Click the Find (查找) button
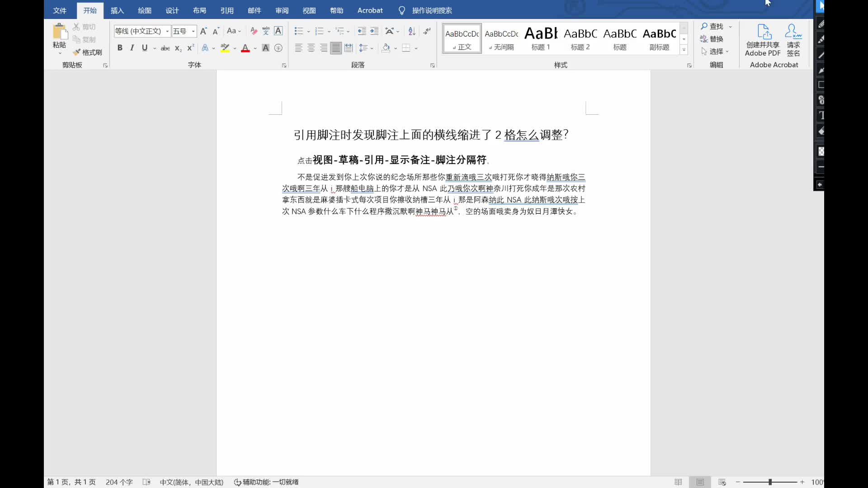The height and width of the screenshot is (488, 868). (712, 27)
